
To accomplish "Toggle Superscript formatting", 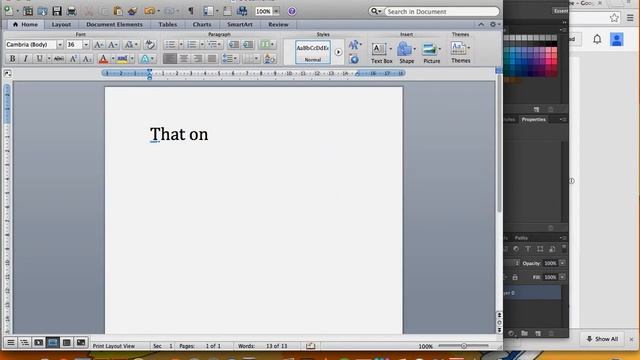I will pos(73,59).
